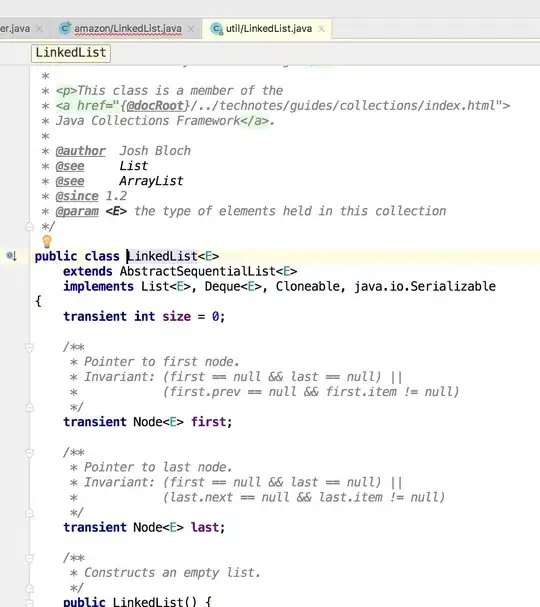This screenshot has width=540, height=607.
Task: Close the partially visible er.java tab
Action: (x=39, y=29)
